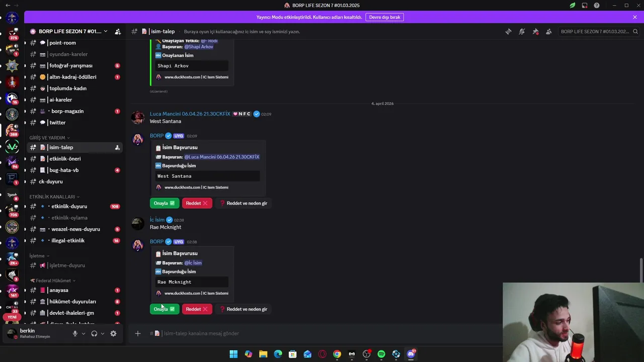Focus the isim-talep message input field
The width and height of the screenshot is (644, 362).
pos(322,333)
